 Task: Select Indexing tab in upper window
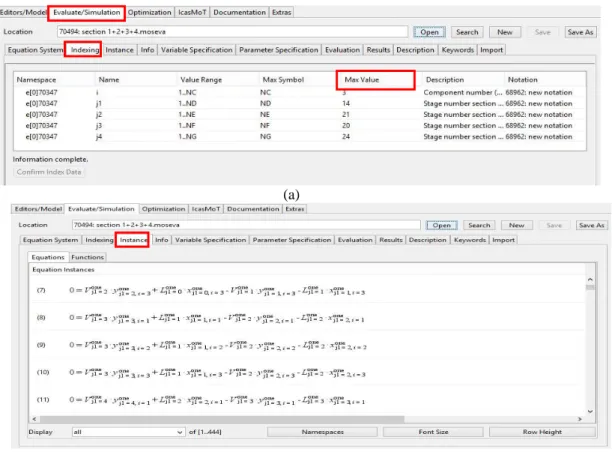pos(84,50)
